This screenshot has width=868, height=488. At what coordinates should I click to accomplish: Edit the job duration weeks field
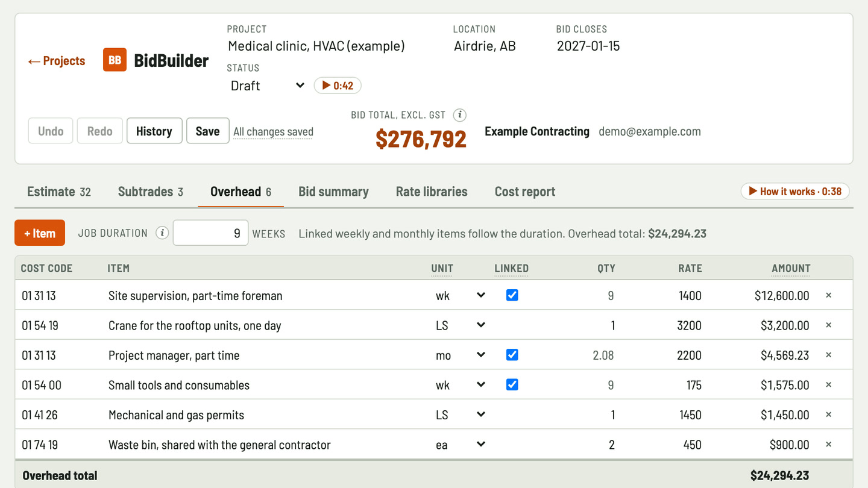click(210, 233)
